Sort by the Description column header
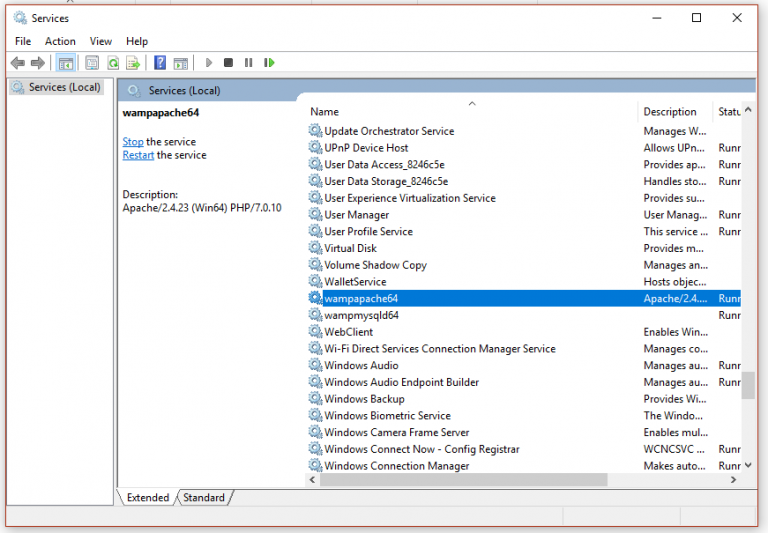Image resolution: width=768 pixels, height=533 pixels. [x=670, y=112]
